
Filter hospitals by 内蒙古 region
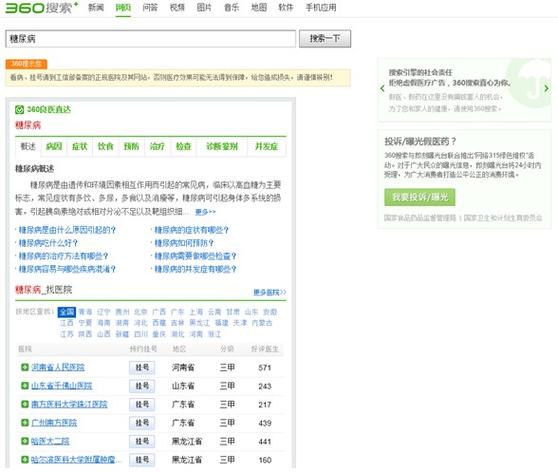point(262,323)
